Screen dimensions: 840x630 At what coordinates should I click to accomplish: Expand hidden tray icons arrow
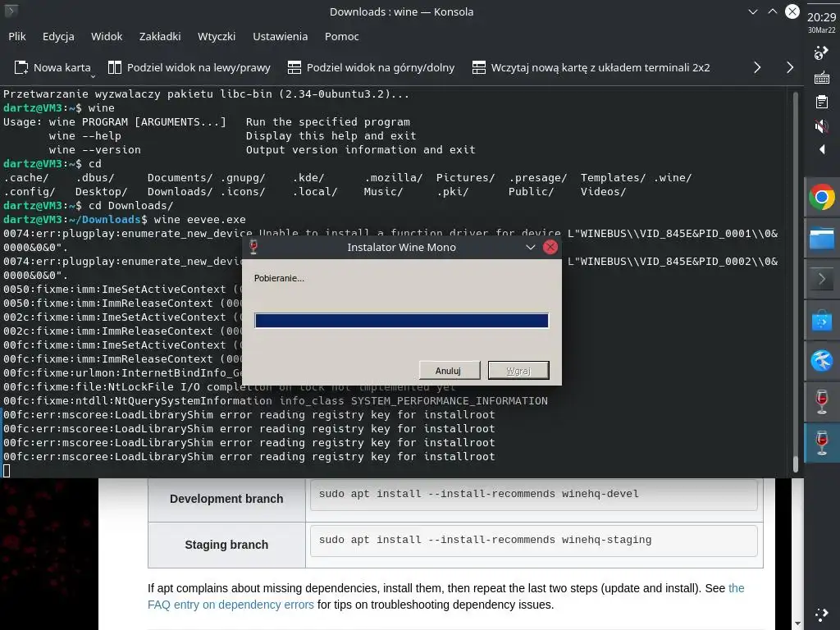tap(822, 149)
